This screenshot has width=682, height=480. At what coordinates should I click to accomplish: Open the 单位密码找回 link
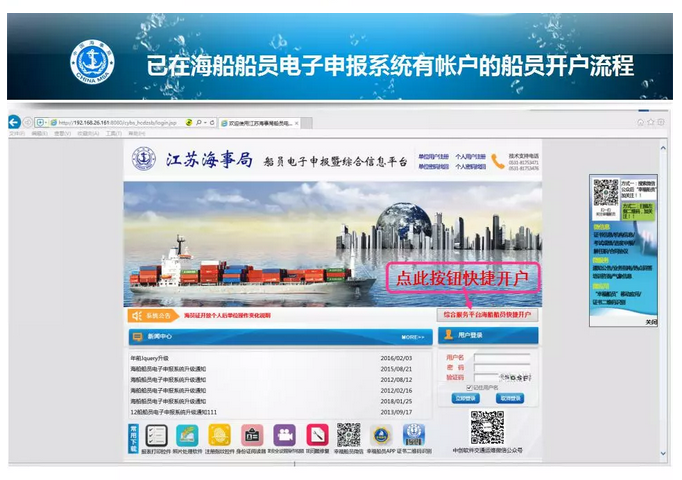point(433,167)
